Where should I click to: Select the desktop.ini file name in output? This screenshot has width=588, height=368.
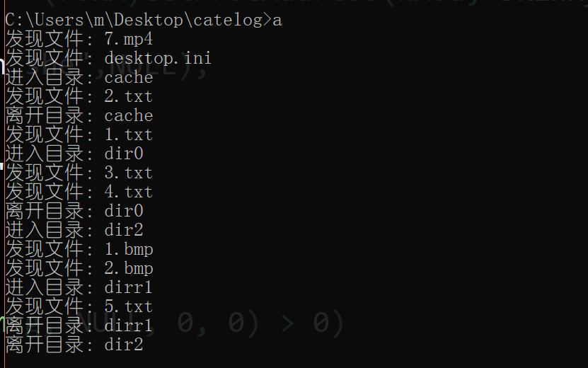(x=157, y=58)
